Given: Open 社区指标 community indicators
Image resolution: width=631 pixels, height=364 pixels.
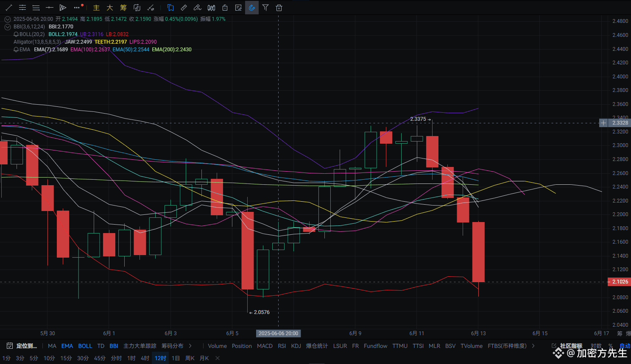Looking at the screenshot, I should (571, 346).
